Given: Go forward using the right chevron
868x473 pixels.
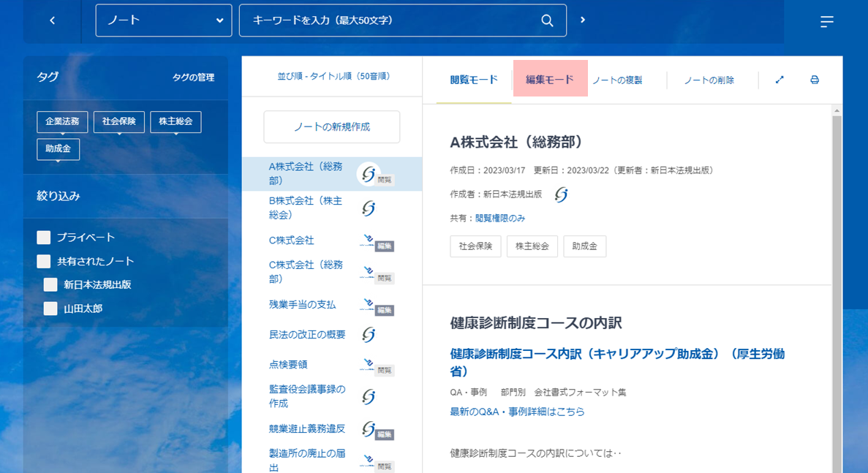Looking at the screenshot, I should (x=582, y=20).
